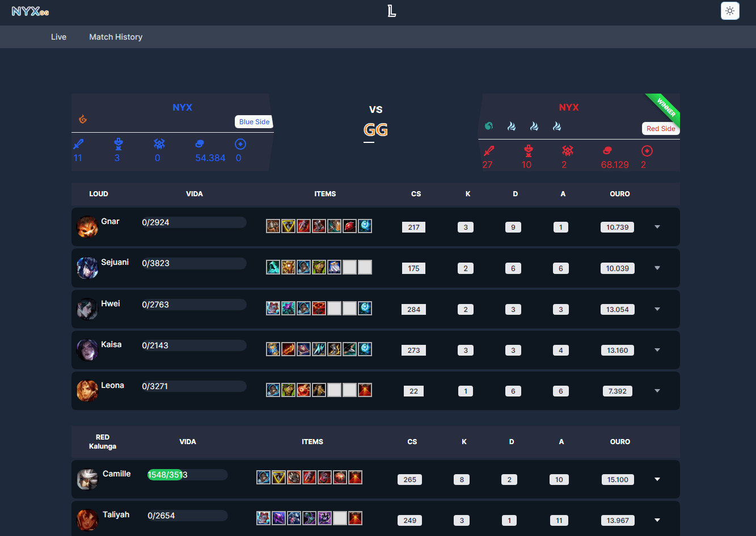Click Camille's green health bar
The width and height of the screenshot is (756, 536).
166,475
